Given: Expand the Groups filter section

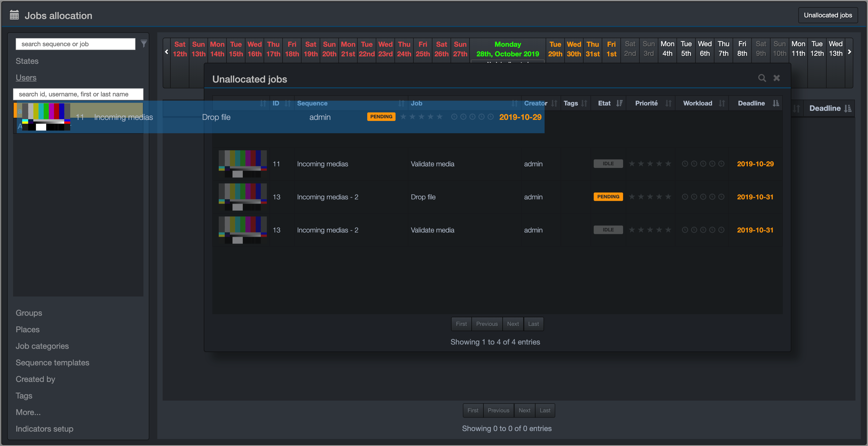Looking at the screenshot, I should point(29,313).
